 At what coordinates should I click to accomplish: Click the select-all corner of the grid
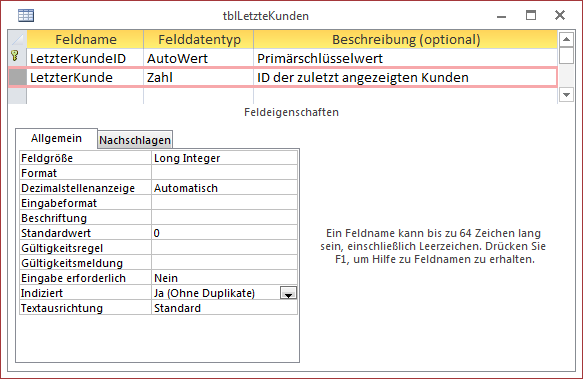(17, 39)
